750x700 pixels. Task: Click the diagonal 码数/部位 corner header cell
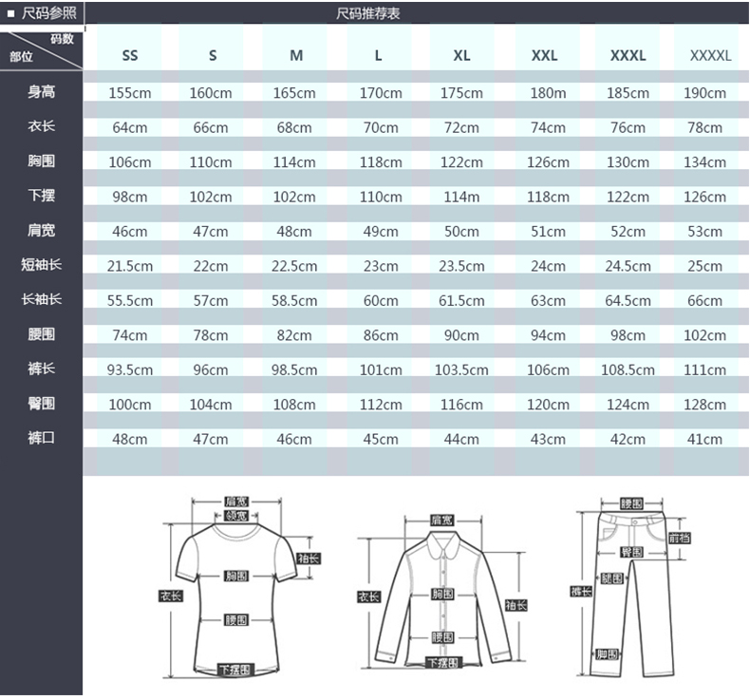[x=42, y=48]
